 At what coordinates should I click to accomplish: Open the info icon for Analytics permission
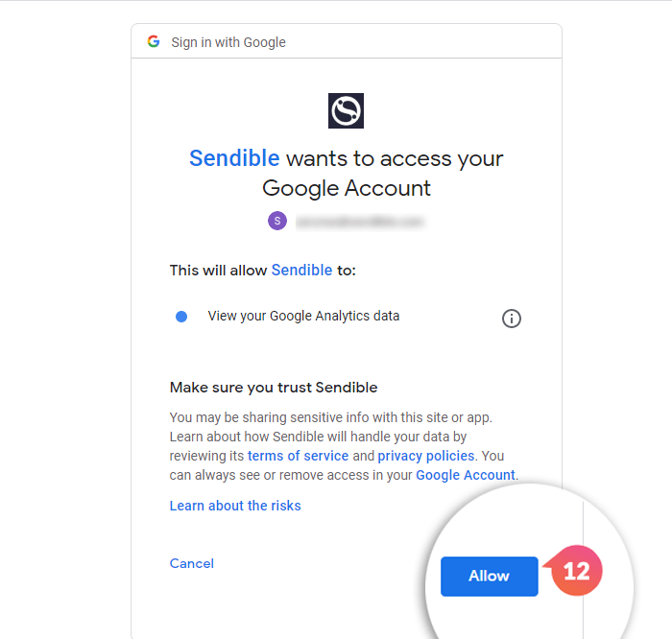(x=512, y=319)
